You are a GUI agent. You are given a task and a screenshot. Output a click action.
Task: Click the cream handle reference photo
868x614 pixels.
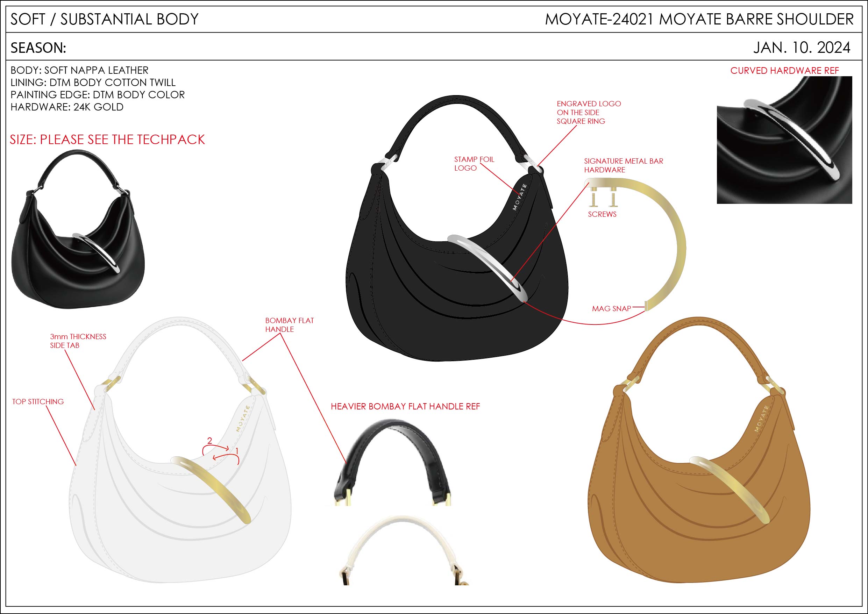[404, 550]
